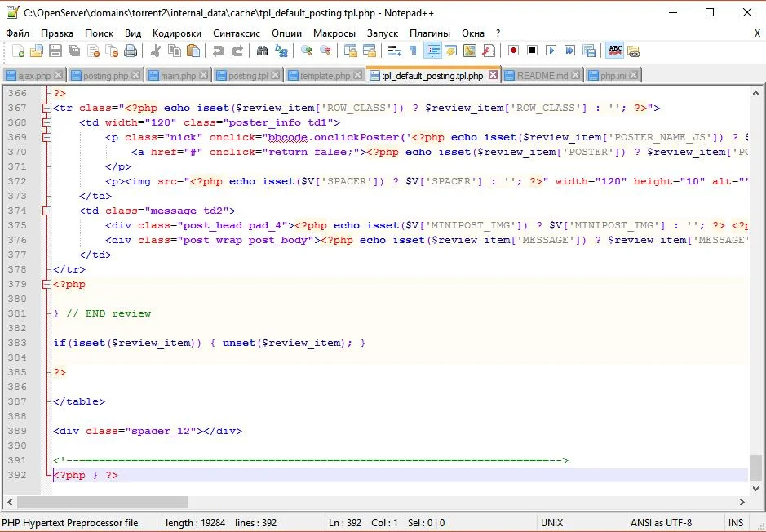Image resolution: width=766 pixels, height=532 pixels.
Task: Collapse the fold marker on line 374
Action: tap(46, 211)
